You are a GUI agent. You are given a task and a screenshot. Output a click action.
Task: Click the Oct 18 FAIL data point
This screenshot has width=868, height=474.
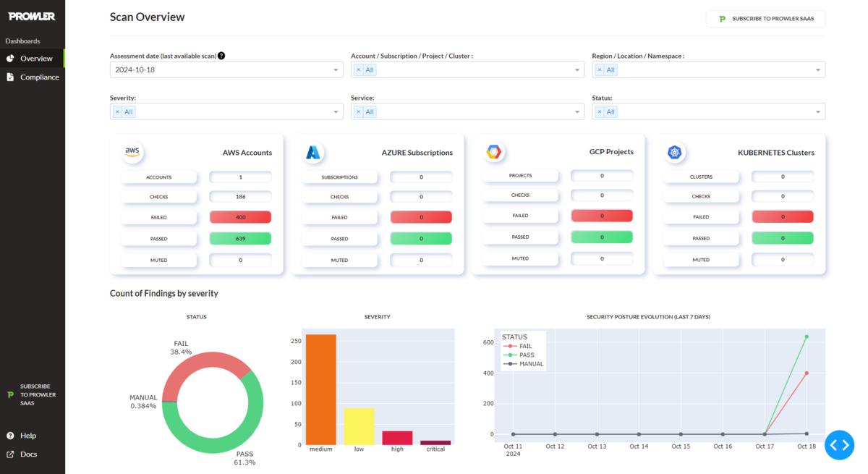807,373
